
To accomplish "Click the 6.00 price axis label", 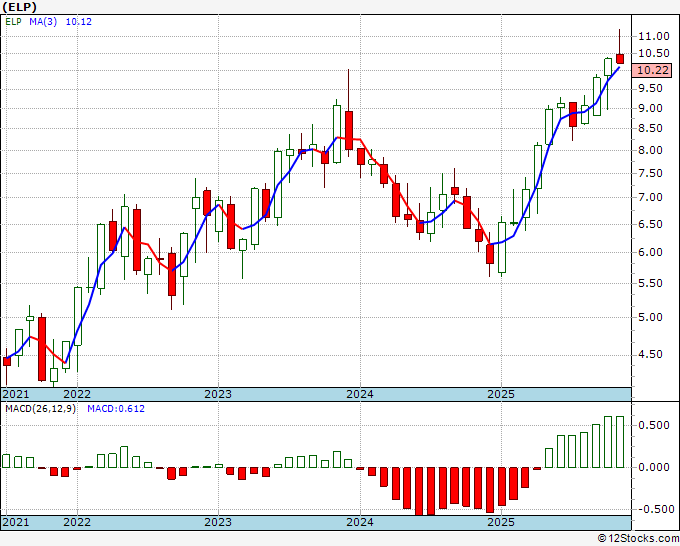I will (x=651, y=252).
